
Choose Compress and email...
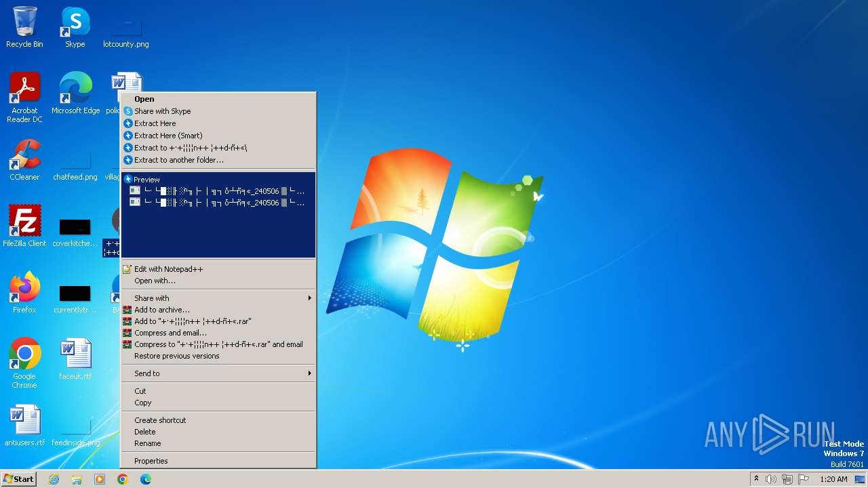pos(218,333)
